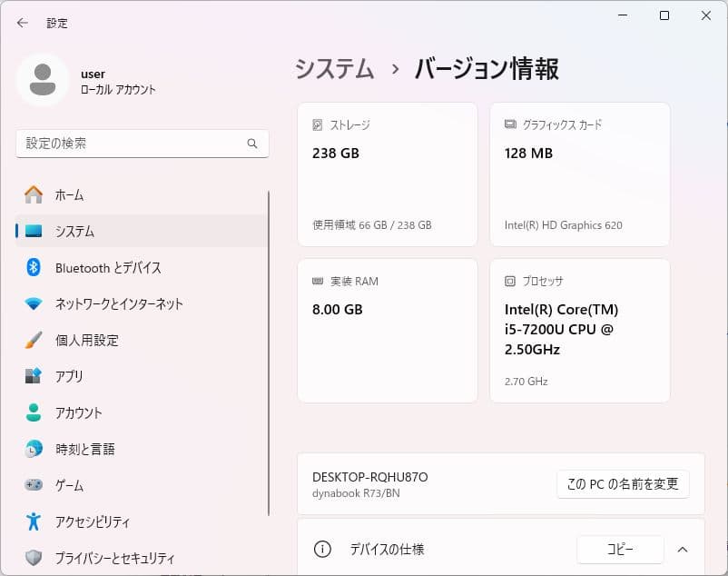Collapse the デバイスの仕様 section chevron
The width and height of the screenshot is (728, 576).
pos(683,549)
